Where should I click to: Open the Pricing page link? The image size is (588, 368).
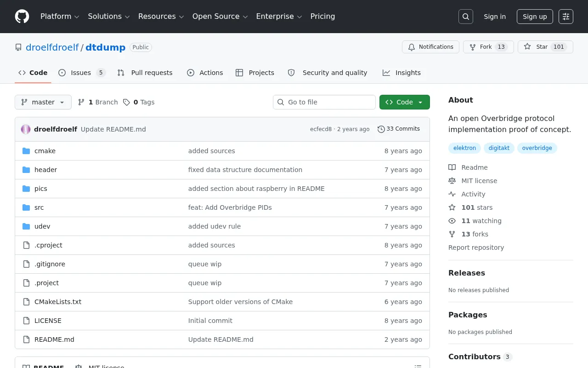pos(322,17)
